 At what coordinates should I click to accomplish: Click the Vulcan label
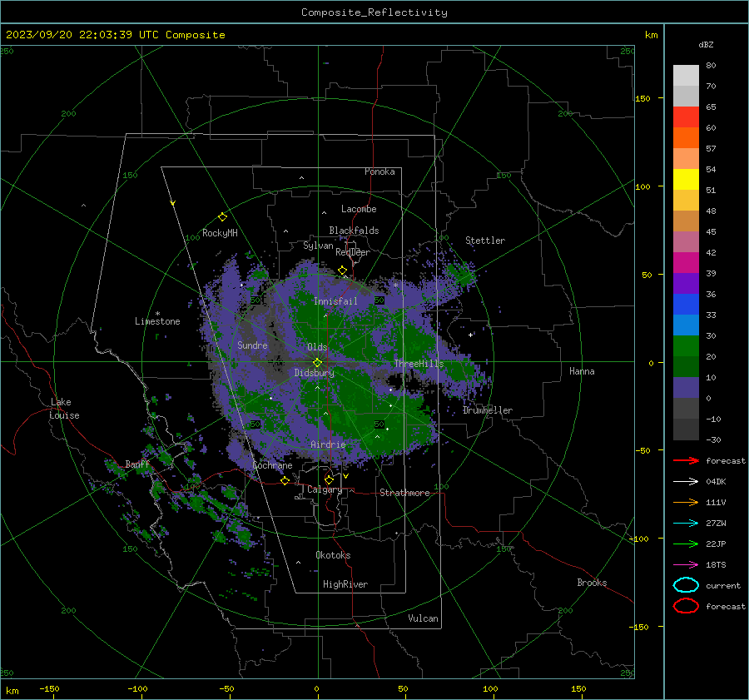pyautogui.click(x=423, y=618)
